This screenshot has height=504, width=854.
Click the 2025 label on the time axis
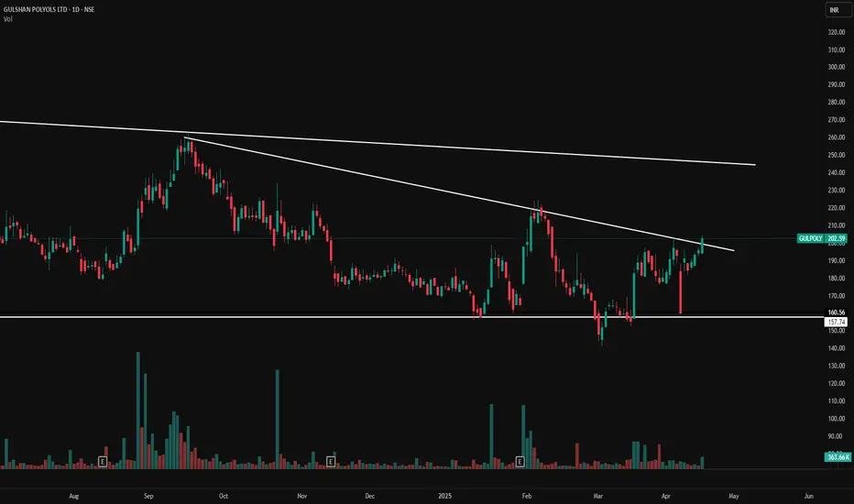tap(445, 497)
